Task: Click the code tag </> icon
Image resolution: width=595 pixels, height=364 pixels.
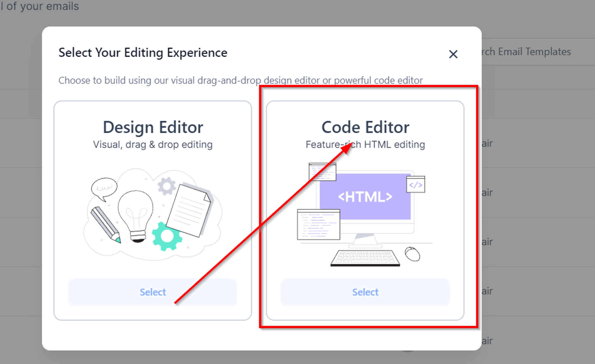Action: click(x=416, y=184)
